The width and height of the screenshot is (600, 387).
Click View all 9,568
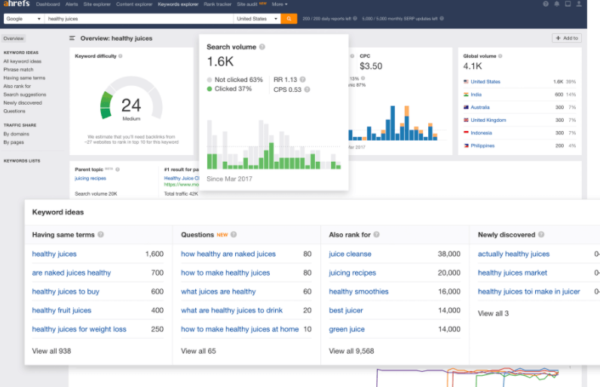point(351,351)
